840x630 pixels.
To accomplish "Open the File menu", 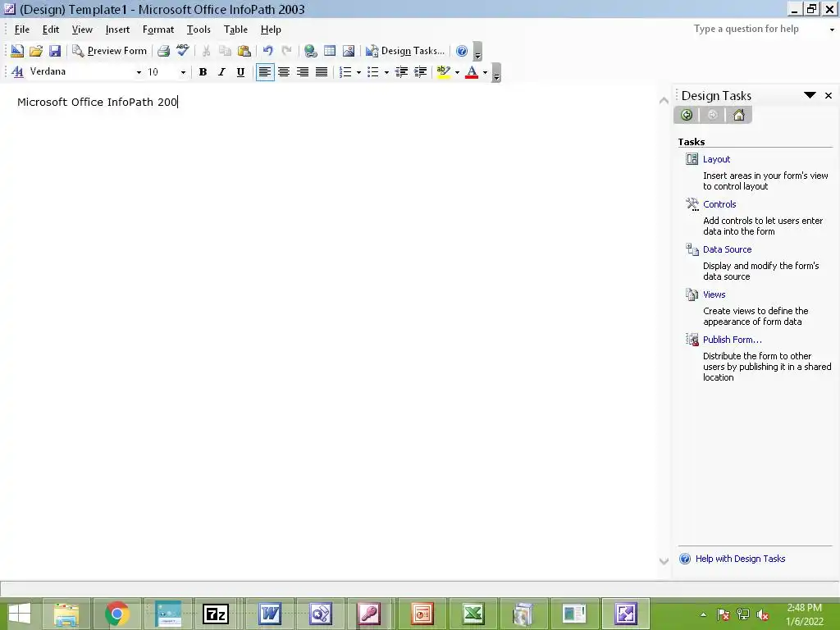I will 22,30.
